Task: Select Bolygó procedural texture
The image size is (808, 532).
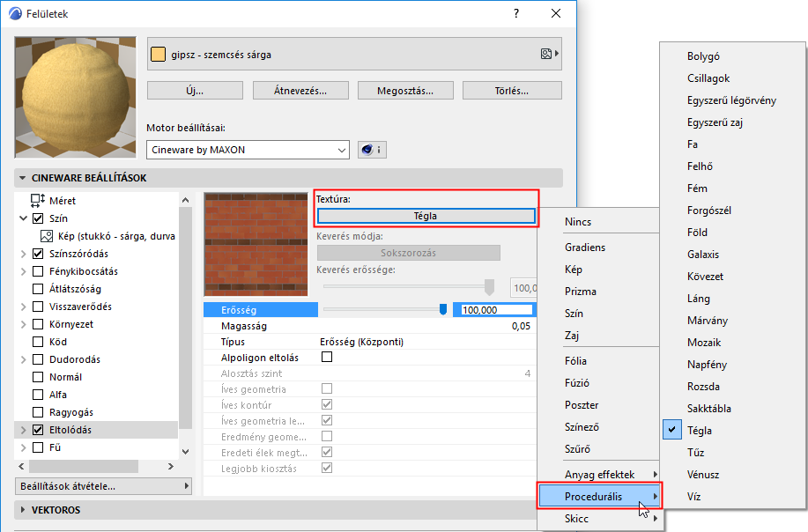Action: coord(703,56)
